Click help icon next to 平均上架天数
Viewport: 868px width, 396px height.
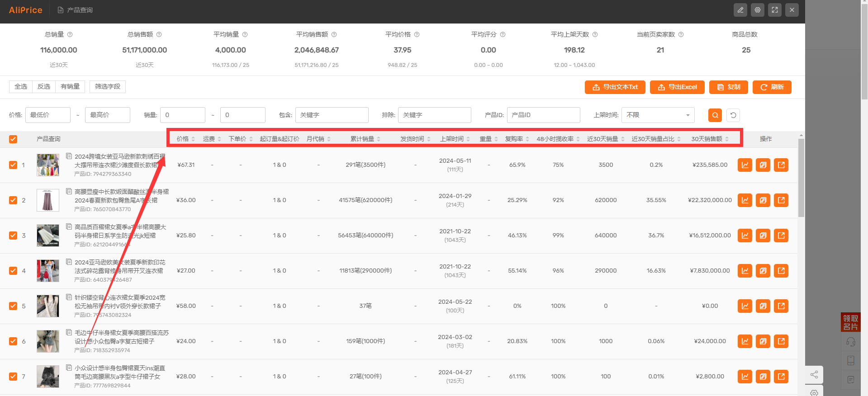point(595,34)
